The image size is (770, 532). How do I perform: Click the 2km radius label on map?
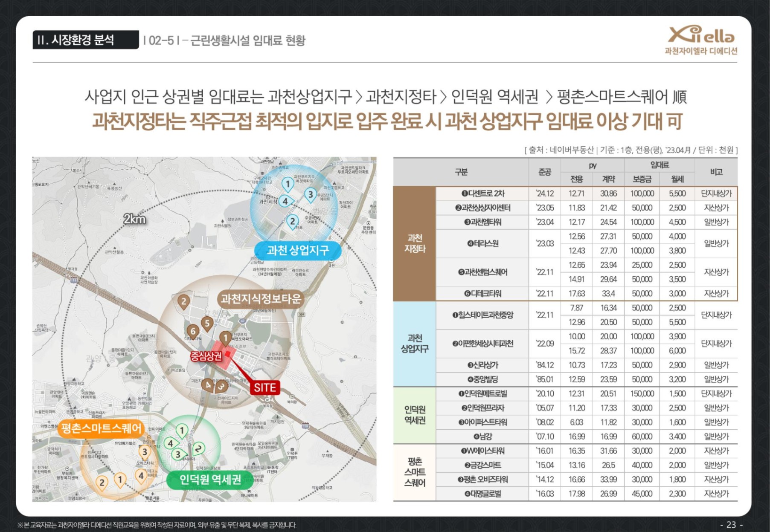(x=134, y=219)
